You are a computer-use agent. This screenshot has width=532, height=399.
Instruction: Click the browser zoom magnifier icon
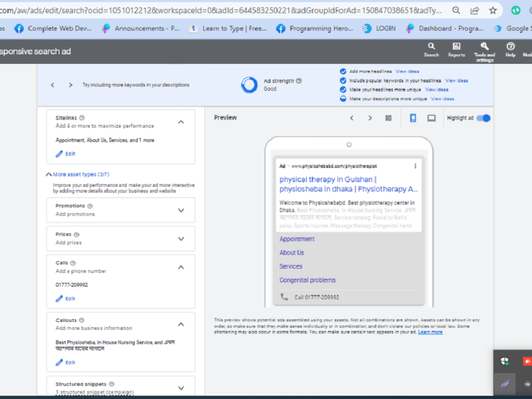456,11
